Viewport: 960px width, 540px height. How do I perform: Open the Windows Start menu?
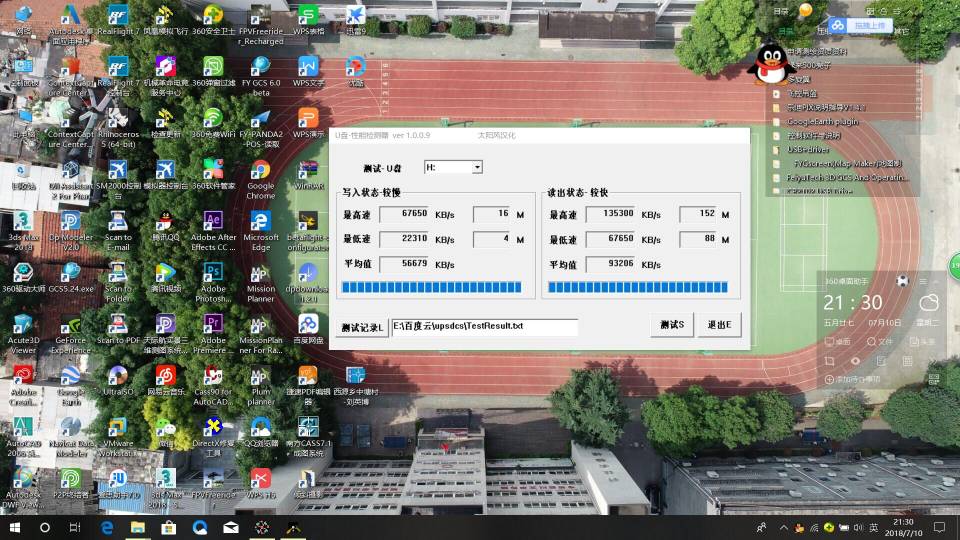click(15, 527)
